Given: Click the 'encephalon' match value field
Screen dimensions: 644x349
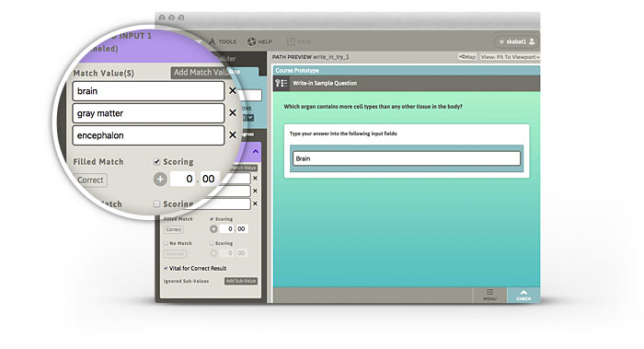Looking at the screenshot, I should [148, 135].
